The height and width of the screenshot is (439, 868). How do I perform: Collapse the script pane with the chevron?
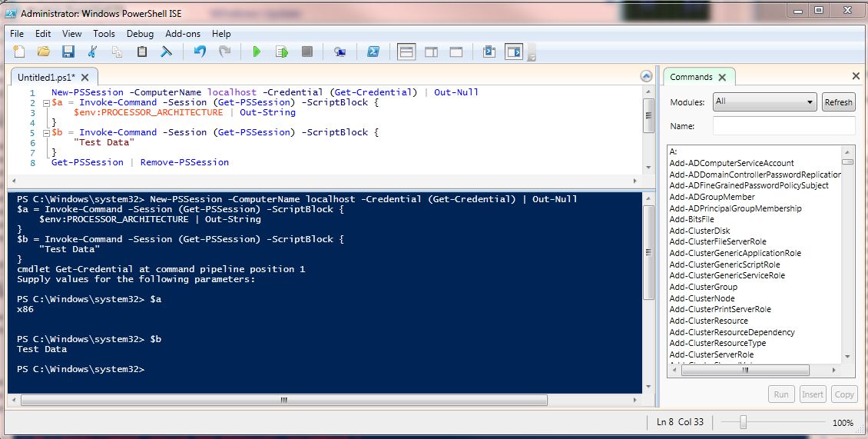[647, 76]
